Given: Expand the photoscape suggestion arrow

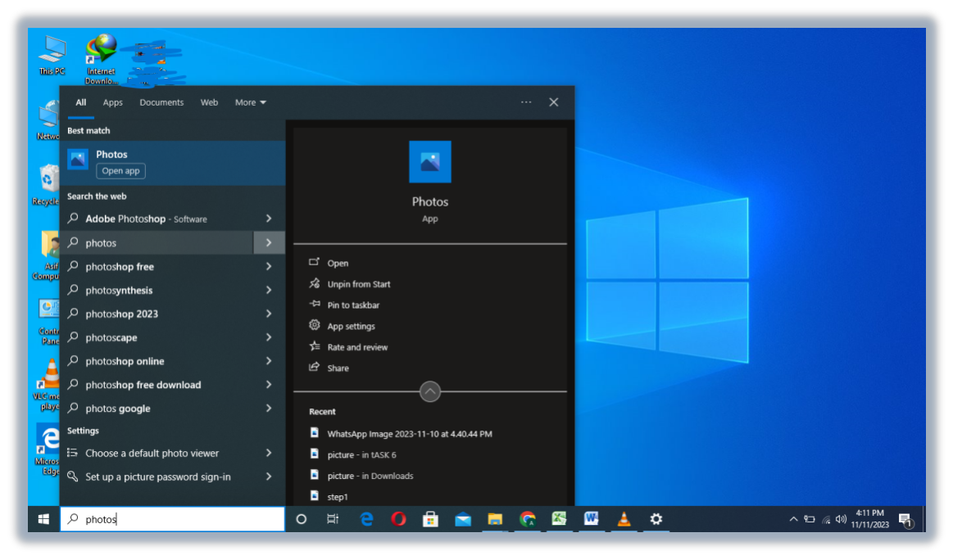Looking at the screenshot, I should click(269, 337).
